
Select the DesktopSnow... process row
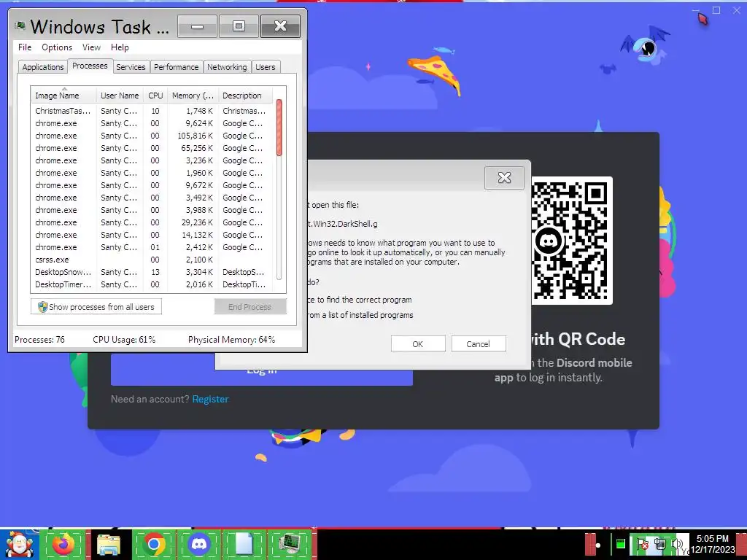152,272
